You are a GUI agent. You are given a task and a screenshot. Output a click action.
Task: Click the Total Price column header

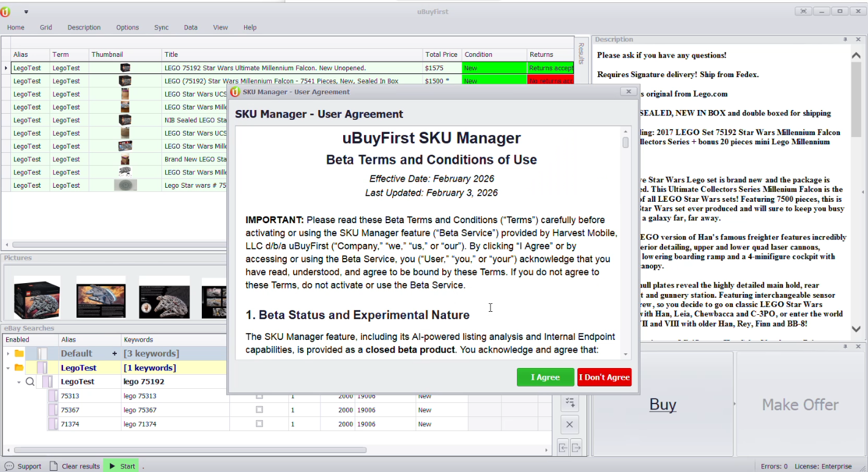click(x=441, y=54)
